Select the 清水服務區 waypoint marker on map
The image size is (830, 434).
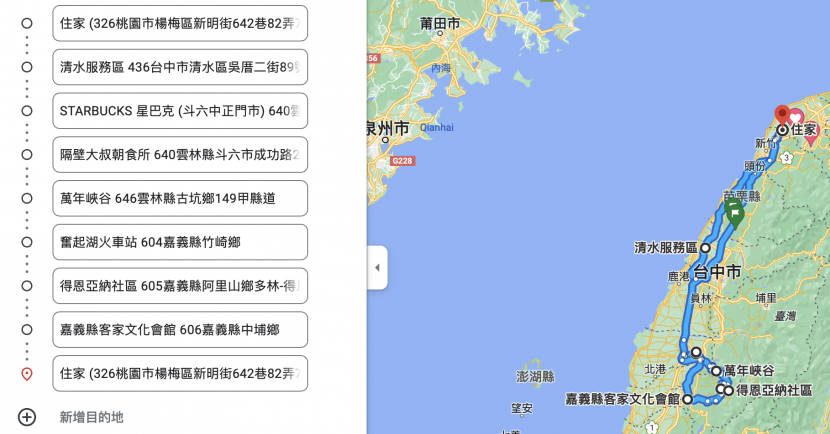(705, 248)
